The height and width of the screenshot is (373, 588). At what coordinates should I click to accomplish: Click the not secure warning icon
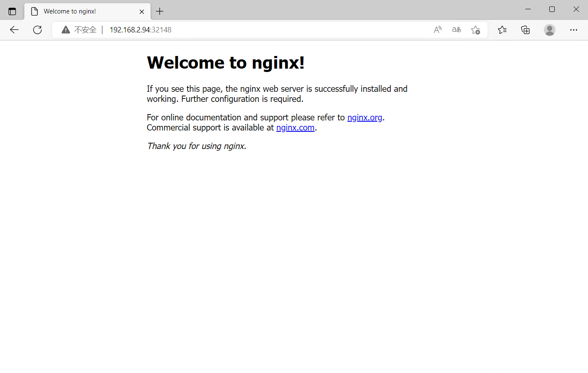pos(66,29)
